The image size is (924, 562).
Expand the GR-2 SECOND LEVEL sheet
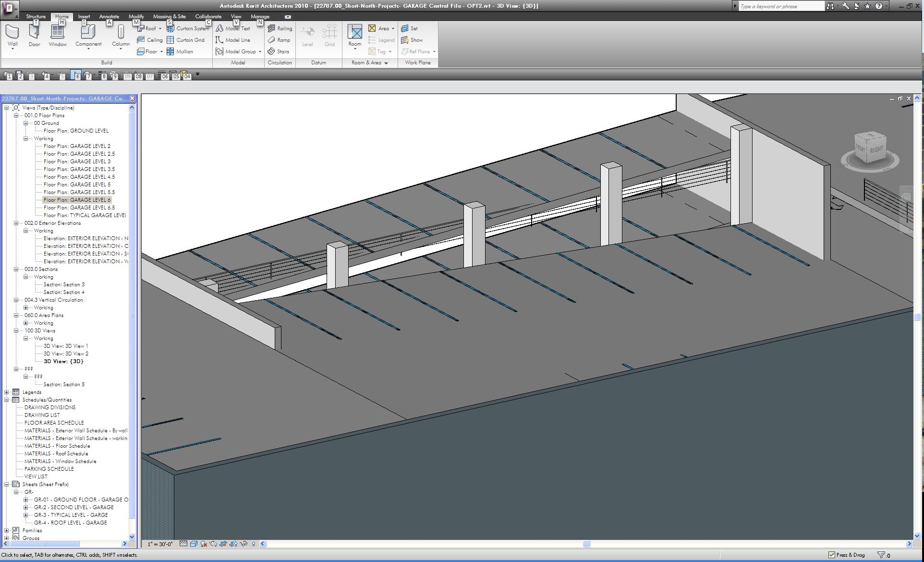point(25,507)
